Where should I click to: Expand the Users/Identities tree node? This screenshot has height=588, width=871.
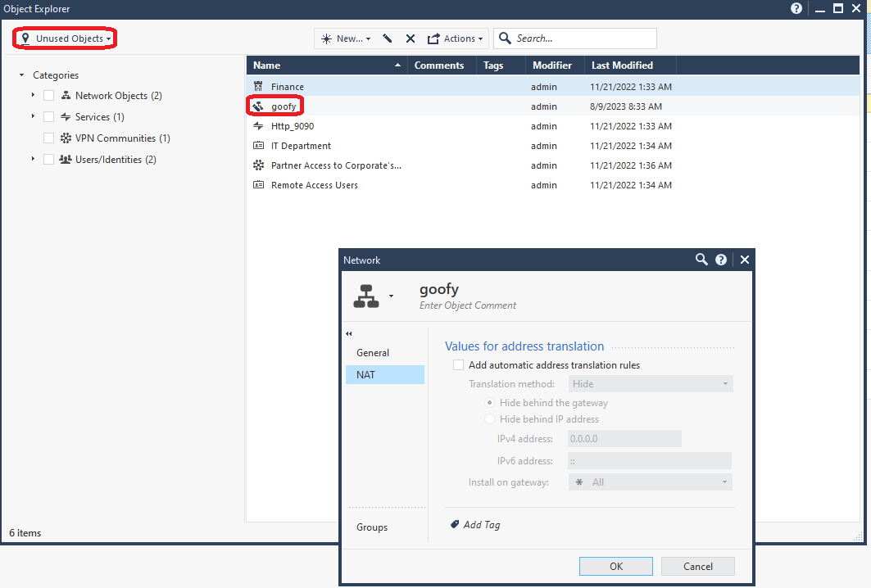pyautogui.click(x=33, y=159)
